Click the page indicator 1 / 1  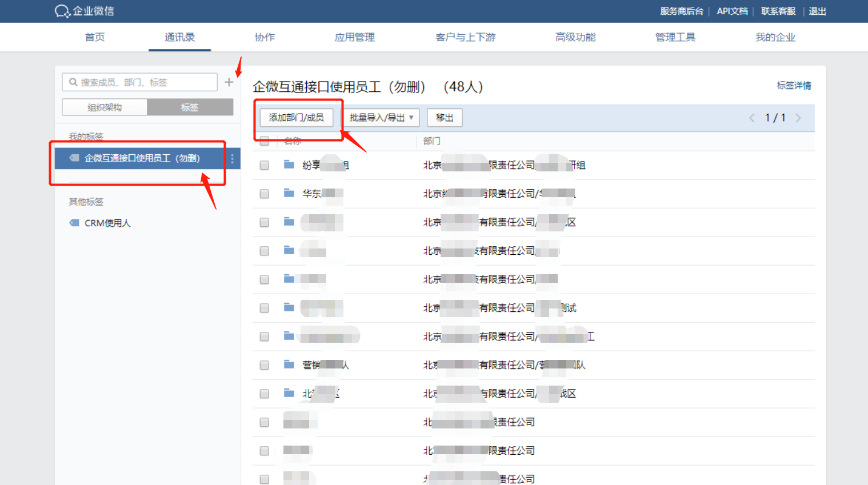775,118
